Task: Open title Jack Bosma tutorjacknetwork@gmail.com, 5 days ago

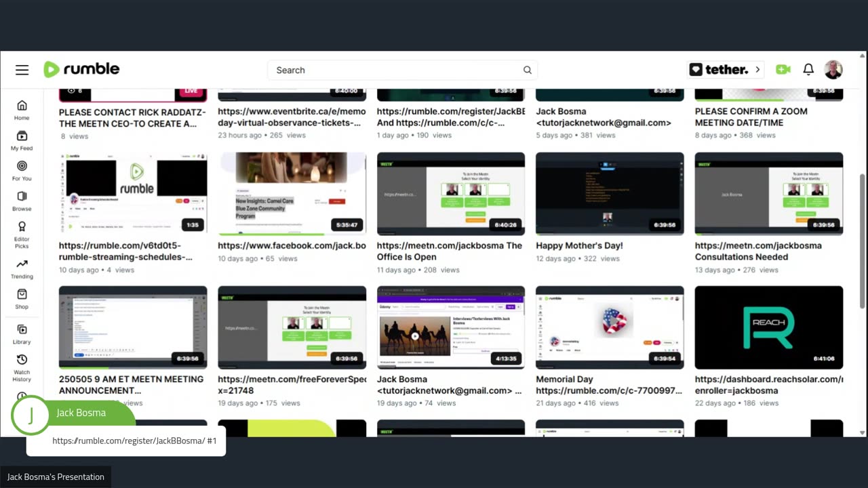Action: point(604,117)
